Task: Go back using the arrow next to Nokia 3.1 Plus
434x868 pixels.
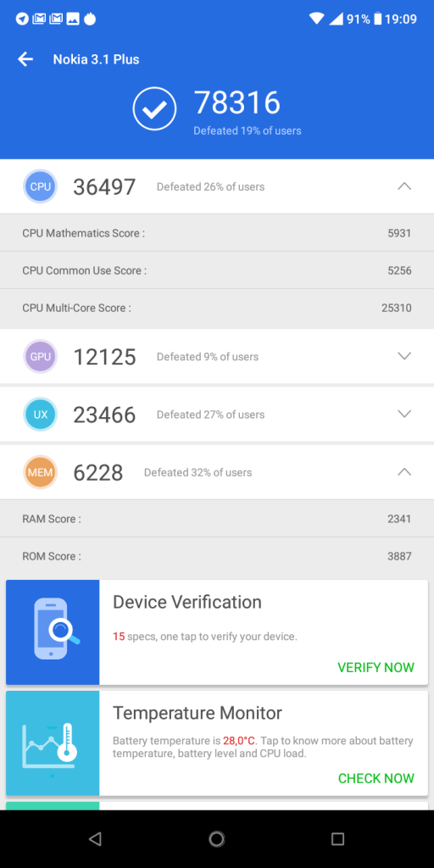Action: 25,59
